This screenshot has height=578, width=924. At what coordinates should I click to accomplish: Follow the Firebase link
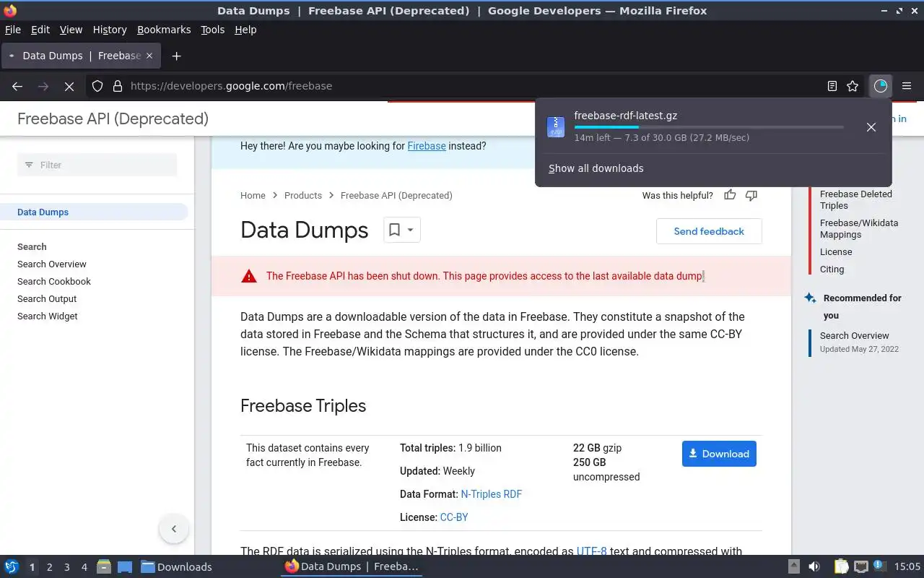click(427, 146)
